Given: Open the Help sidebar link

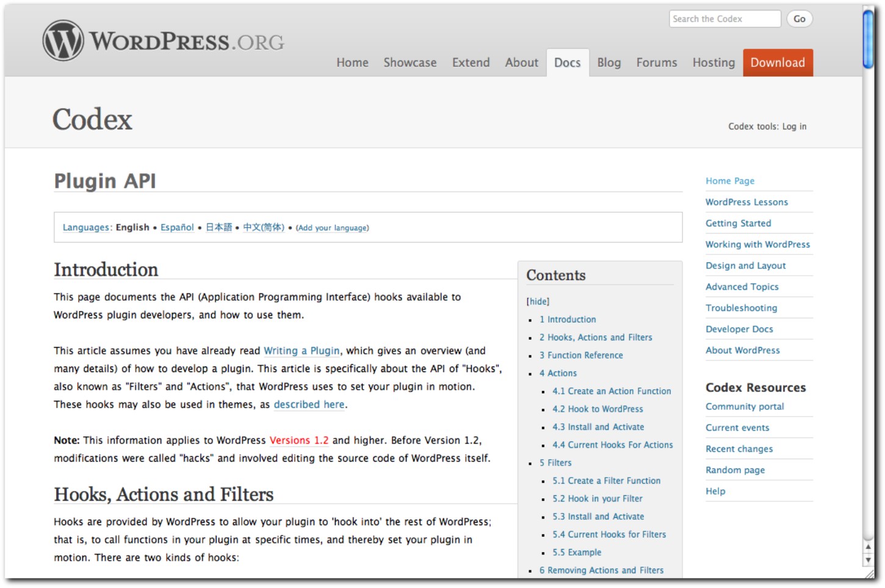Looking at the screenshot, I should 715,491.
